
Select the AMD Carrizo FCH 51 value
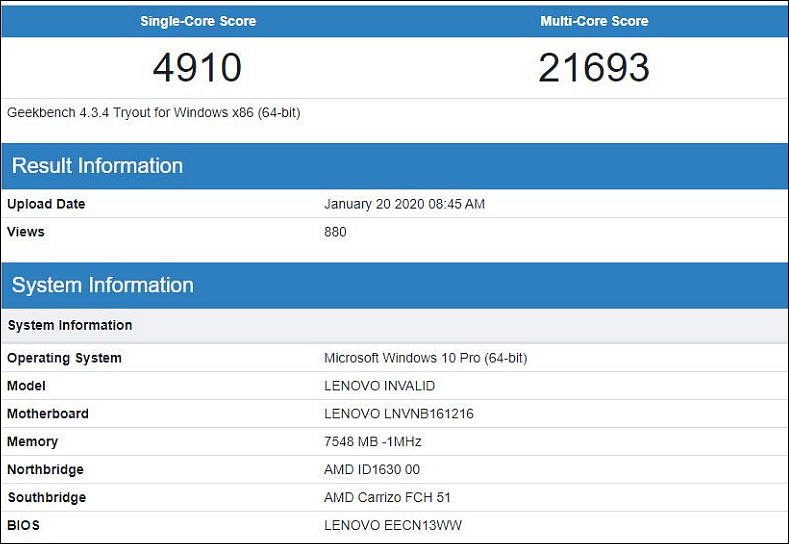pos(387,497)
